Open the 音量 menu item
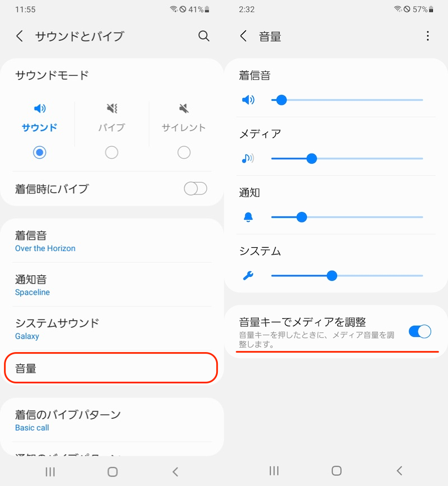 (111, 368)
